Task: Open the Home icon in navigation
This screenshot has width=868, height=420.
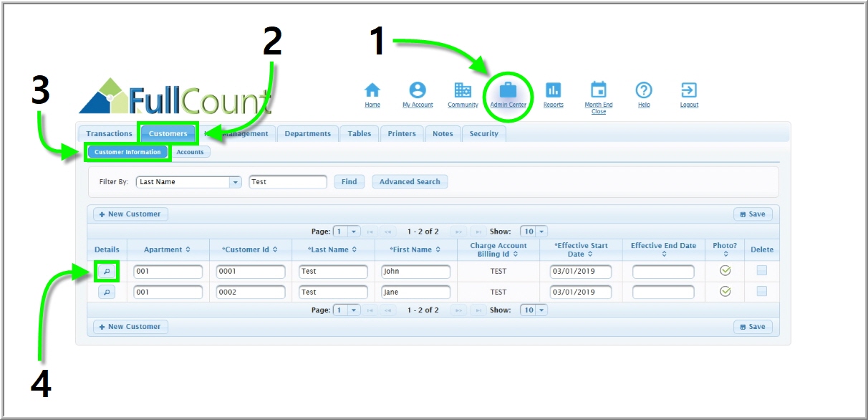Action: click(x=372, y=90)
